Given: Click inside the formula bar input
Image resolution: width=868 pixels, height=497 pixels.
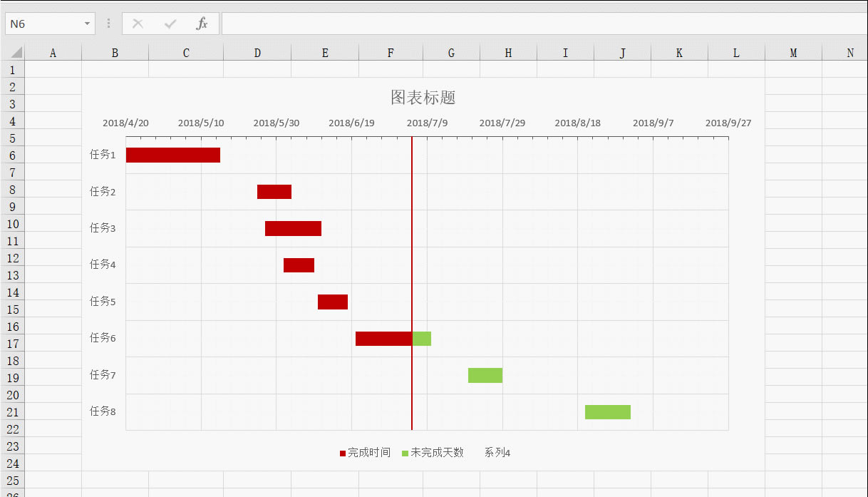Looking at the screenshot, I should tap(544, 24).
